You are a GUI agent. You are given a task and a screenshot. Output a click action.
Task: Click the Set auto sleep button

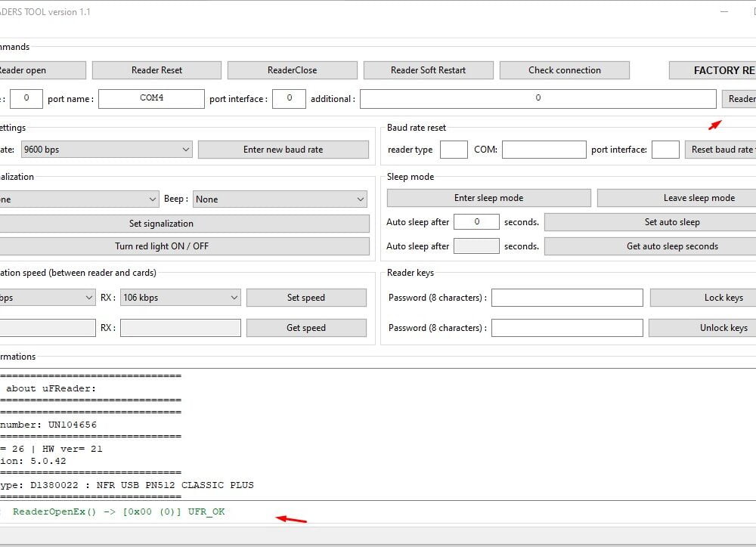(x=650, y=222)
